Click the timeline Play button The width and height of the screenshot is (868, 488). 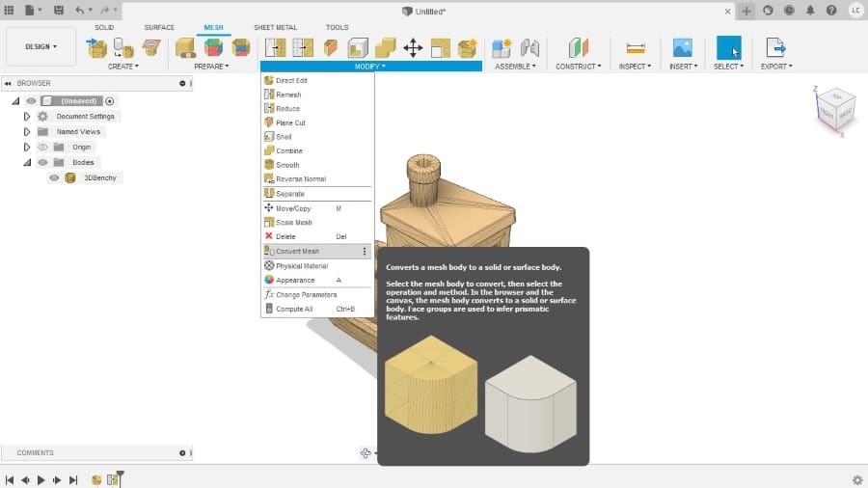[41, 479]
